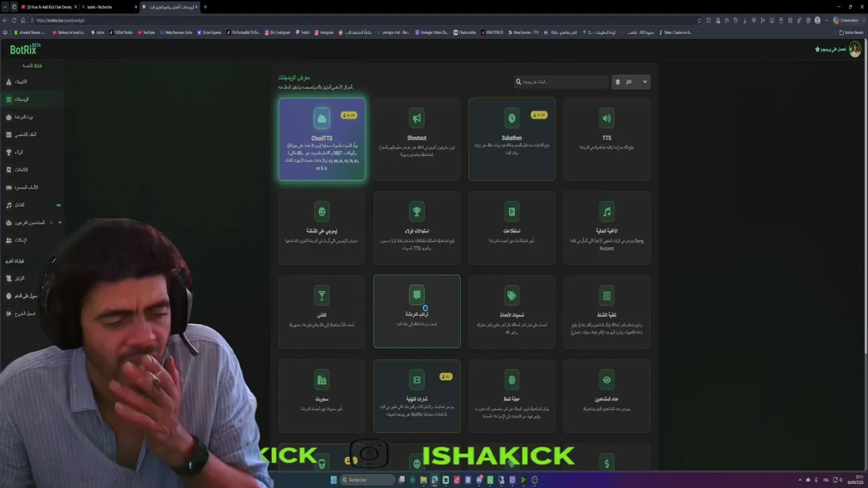Open the activity feed list icon
Screen dimensions: 868x488
coord(607,296)
